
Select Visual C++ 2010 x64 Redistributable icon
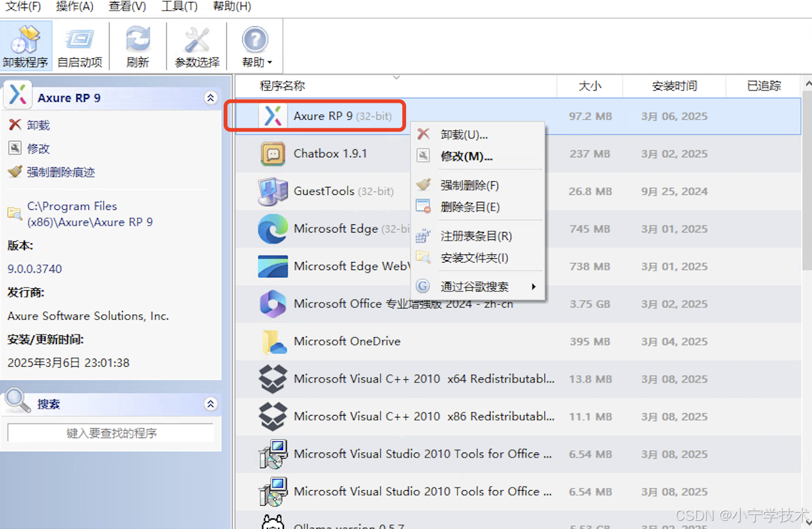[x=273, y=379]
